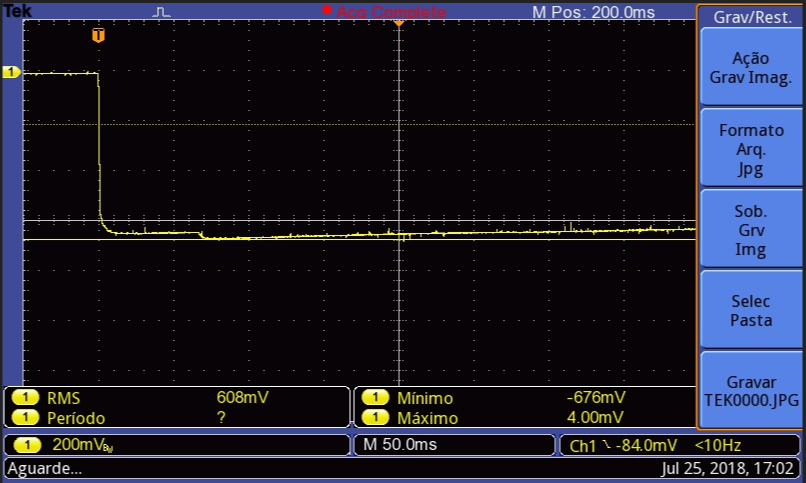Click the -84.0mV trigger level readout

646,445
